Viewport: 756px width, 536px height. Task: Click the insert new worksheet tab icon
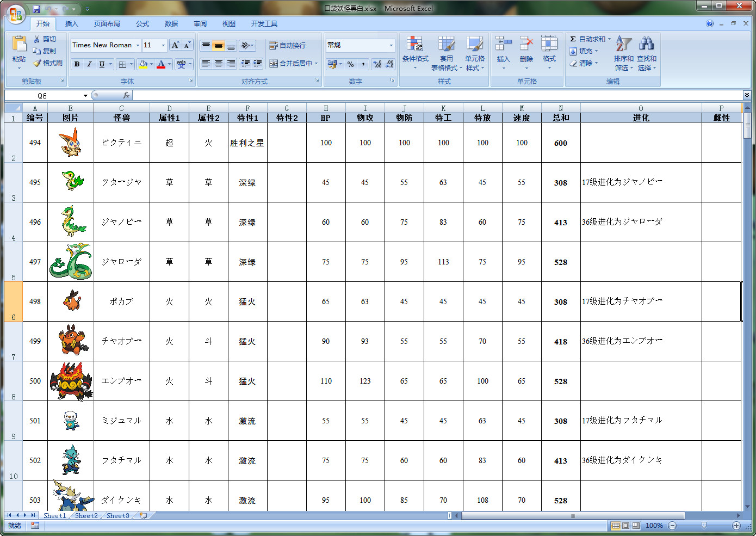(143, 515)
